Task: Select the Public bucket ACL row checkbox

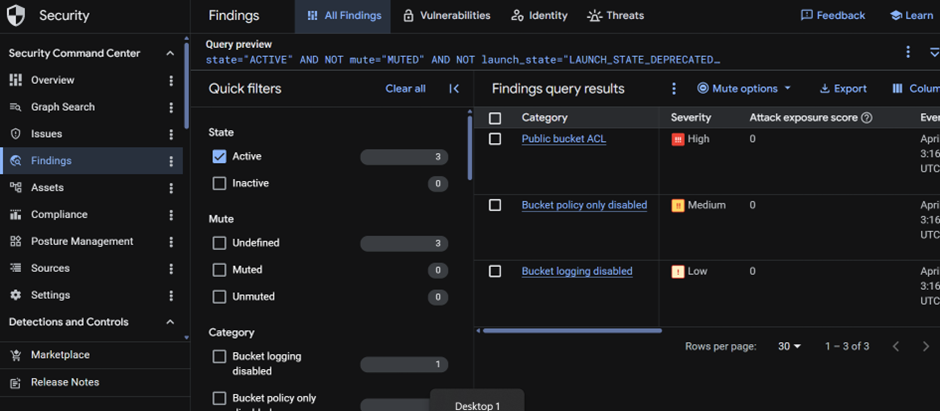Action: click(x=495, y=139)
